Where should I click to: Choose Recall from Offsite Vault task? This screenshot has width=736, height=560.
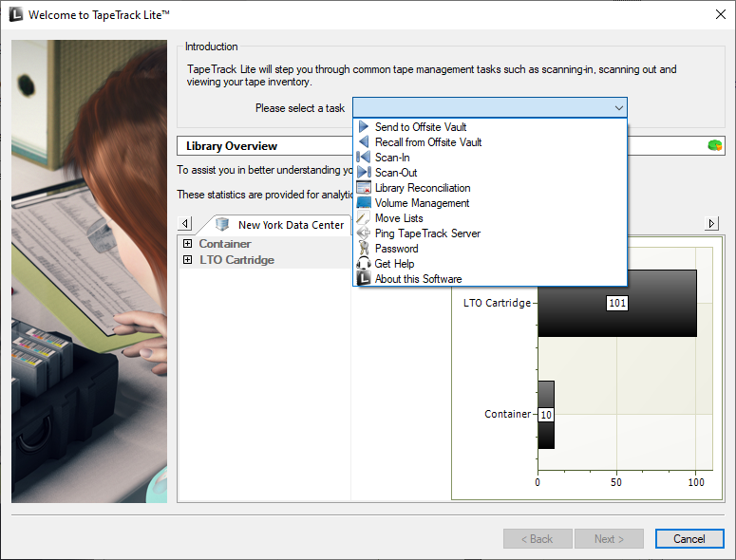click(x=490, y=142)
